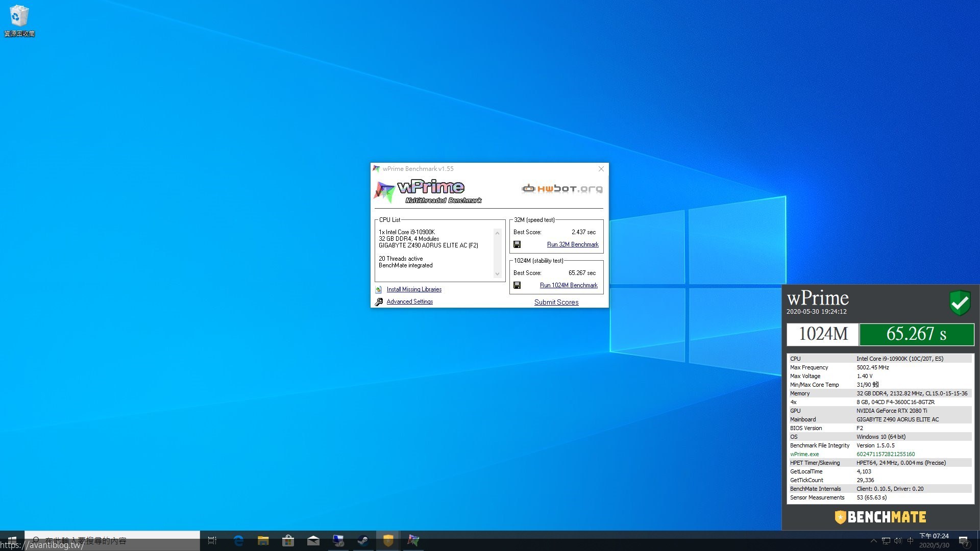Open Advanced Settings link
Viewport: 980px width, 551px height.
pyautogui.click(x=409, y=302)
